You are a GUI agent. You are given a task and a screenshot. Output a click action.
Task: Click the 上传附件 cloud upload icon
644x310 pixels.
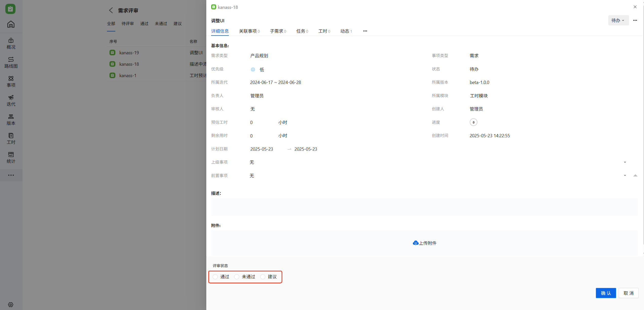pyautogui.click(x=415, y=243)
